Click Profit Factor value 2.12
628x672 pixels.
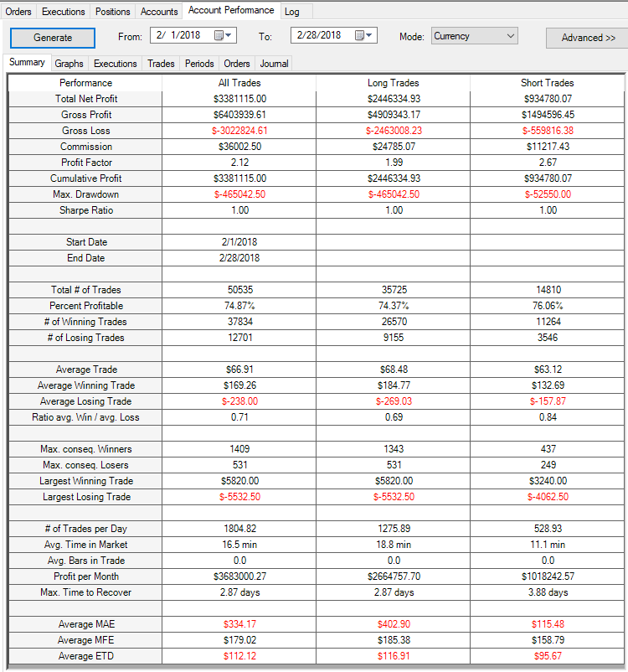239,163
